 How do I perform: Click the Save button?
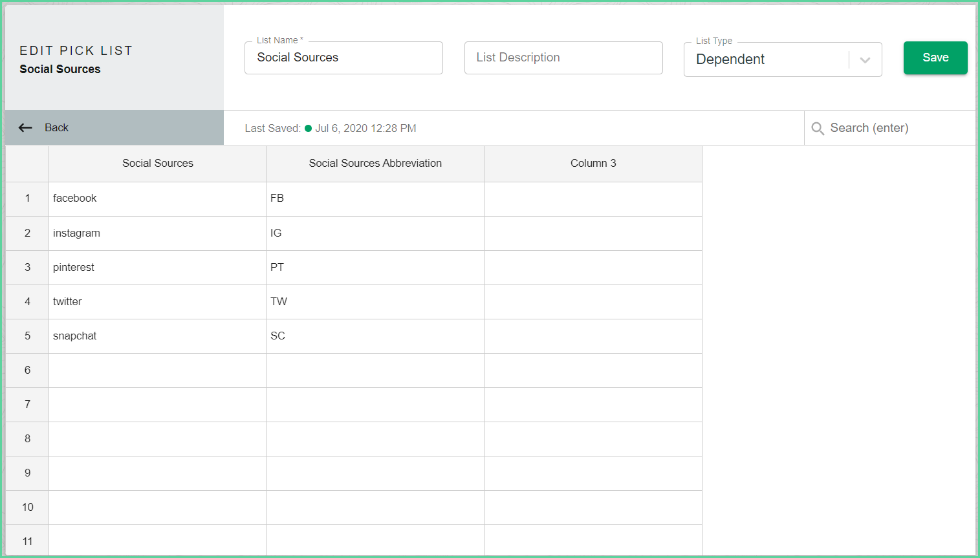[x=935, y=58]
